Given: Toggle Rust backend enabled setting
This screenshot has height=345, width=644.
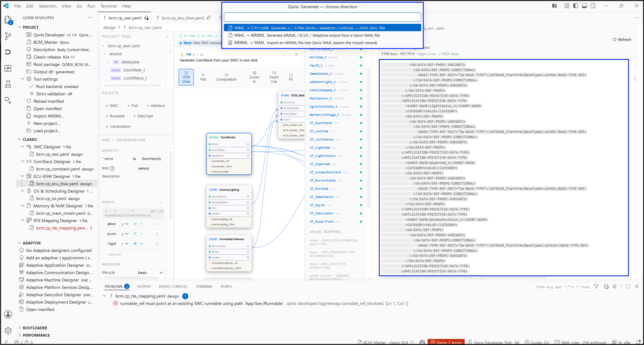Looking at the screenshot, I should [x=57, y=86].
